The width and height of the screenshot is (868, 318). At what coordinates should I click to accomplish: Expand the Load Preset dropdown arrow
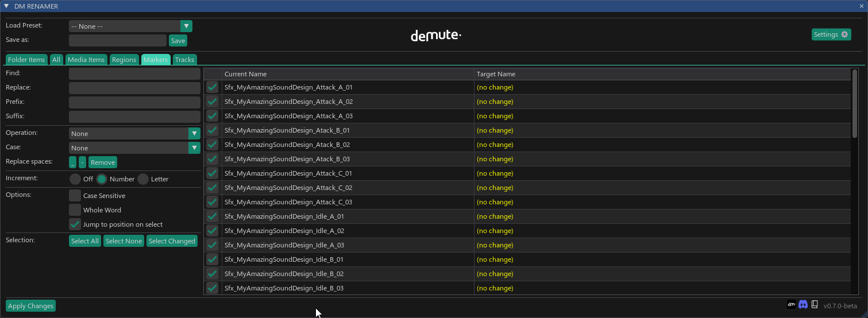[186, 26]
